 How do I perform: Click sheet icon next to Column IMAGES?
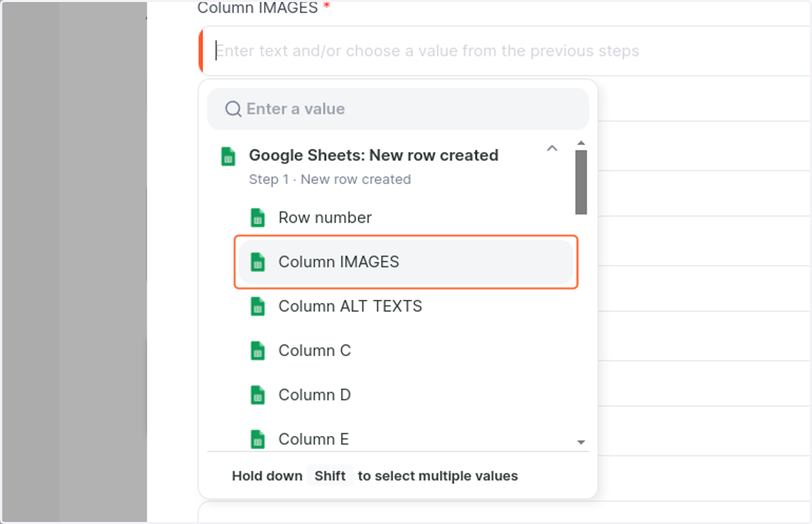(257, 262)
